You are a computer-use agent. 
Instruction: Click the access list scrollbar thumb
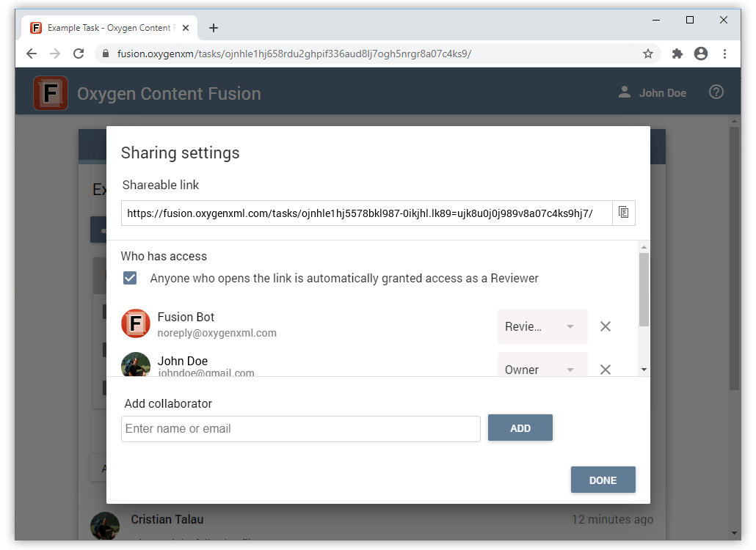pyautogui.click(x=644, y=290)
